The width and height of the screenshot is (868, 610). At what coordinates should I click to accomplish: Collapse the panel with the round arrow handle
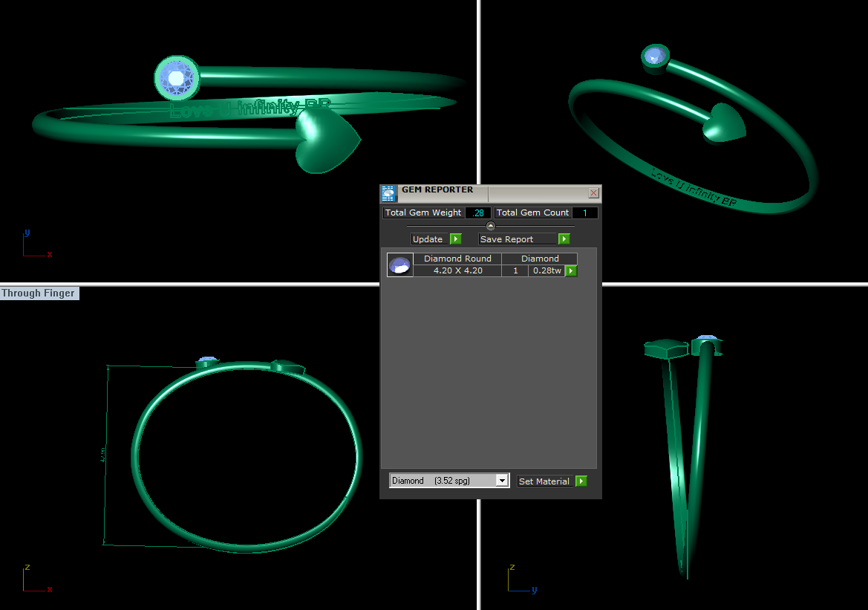tap(491, 225)
